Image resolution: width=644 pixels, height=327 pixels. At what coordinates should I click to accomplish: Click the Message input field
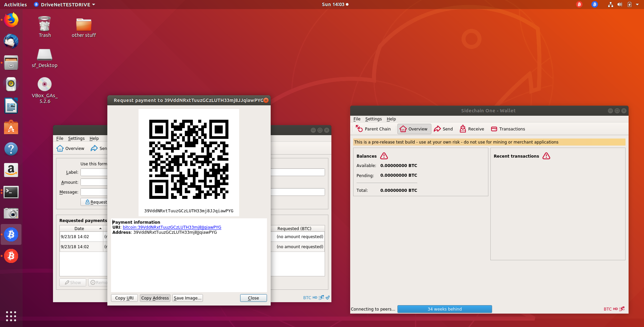(94, 192)
